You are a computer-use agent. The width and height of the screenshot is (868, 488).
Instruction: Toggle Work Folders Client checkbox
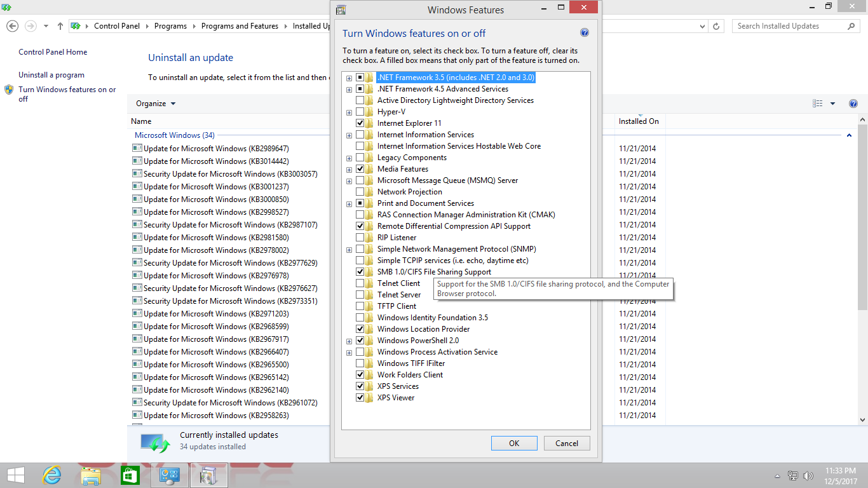[x=360, y=375]
